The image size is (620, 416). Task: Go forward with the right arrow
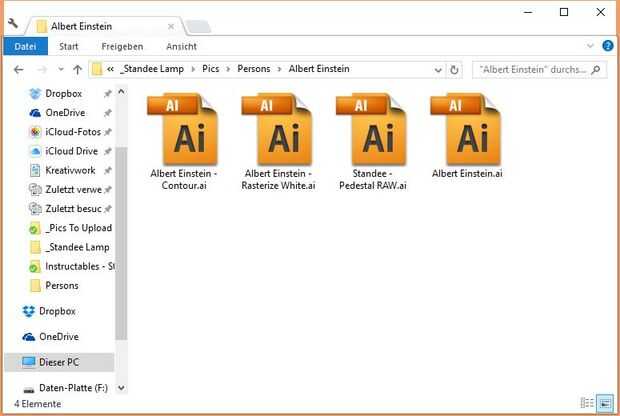(x=42, y=70)
